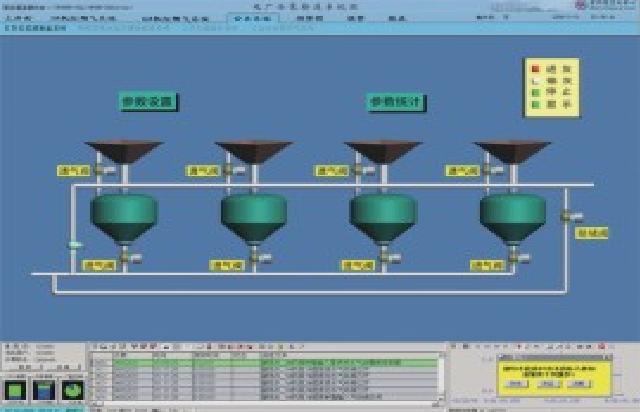Click the green square icon at bottom left
Image resolution: width=640 pixels, height=412 pixels.
pyautogui.click(x=16, y=390)
